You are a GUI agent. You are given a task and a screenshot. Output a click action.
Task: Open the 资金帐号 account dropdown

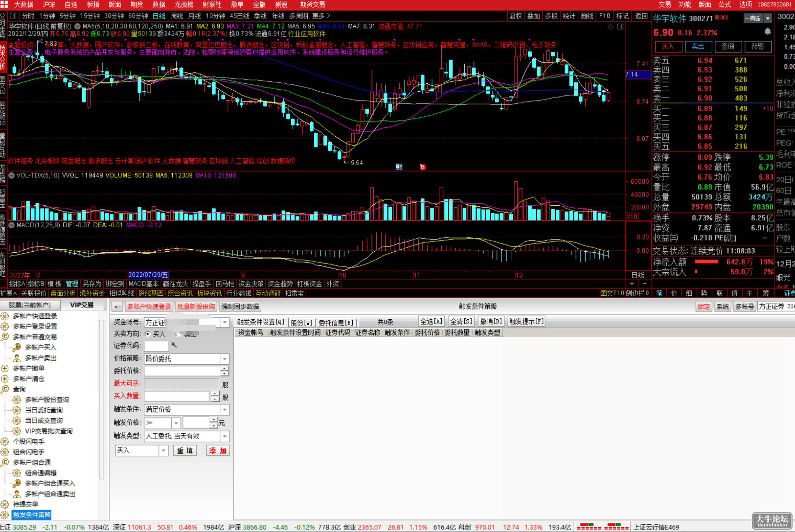(225, 322)
